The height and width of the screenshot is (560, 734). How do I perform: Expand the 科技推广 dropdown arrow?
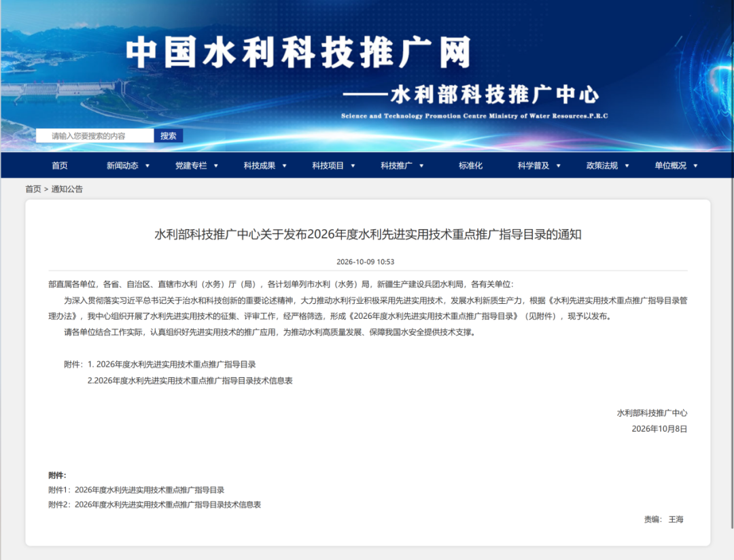coord(421,166)
